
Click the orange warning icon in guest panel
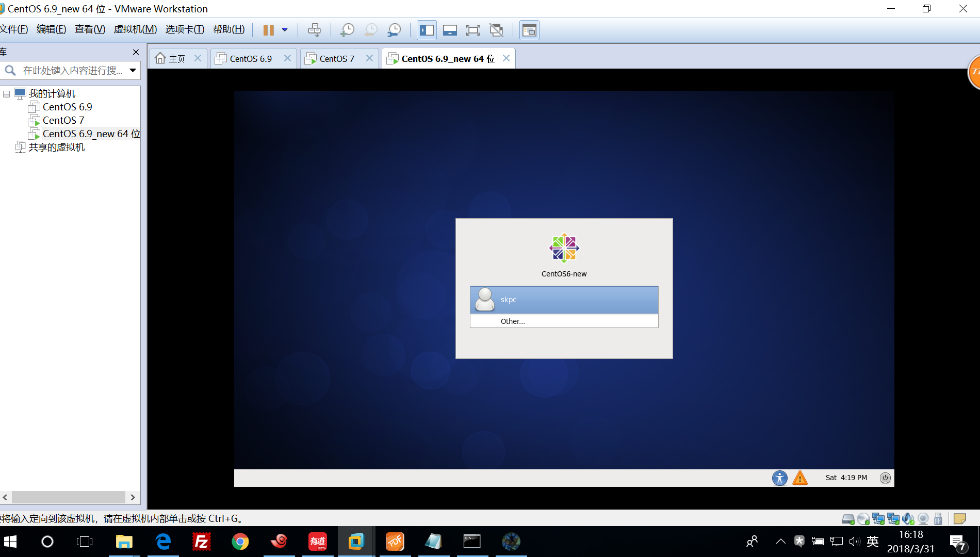pos(799,478)
